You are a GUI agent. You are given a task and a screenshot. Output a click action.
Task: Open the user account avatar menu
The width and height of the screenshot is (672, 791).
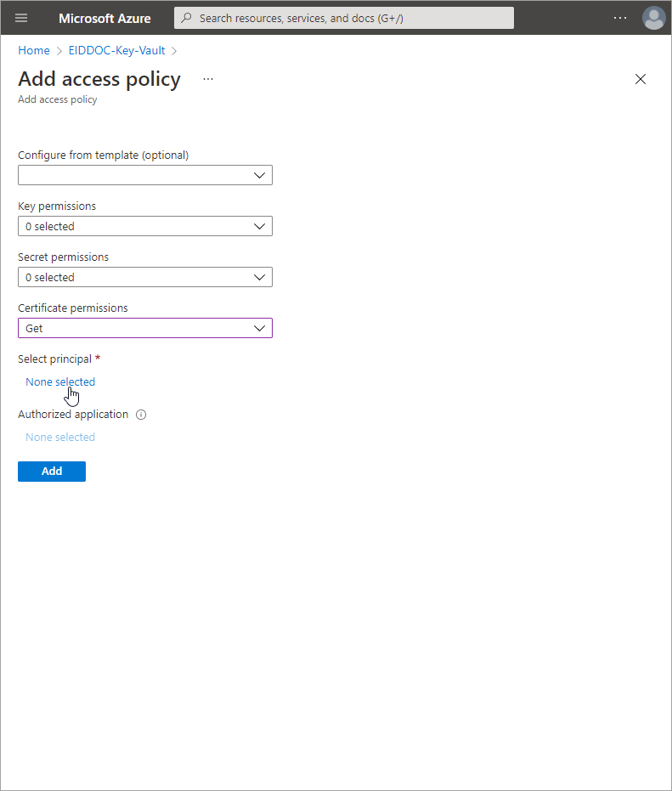click(x=653, y=18)
